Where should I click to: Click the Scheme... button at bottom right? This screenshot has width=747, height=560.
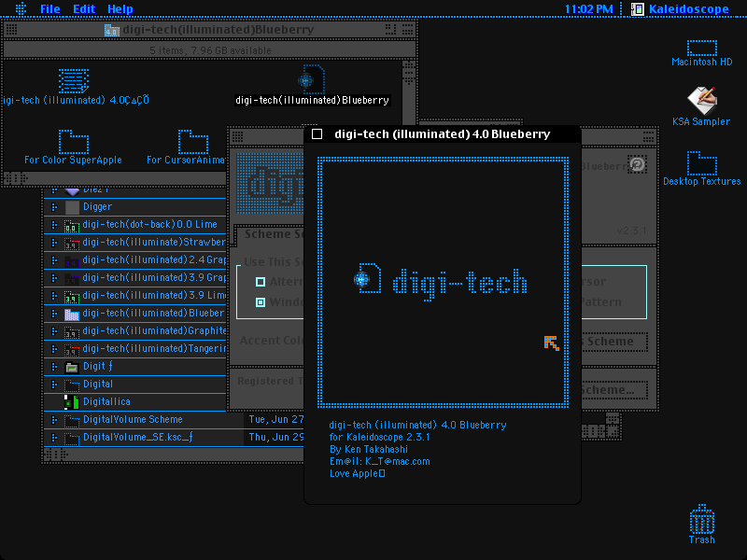614,390
